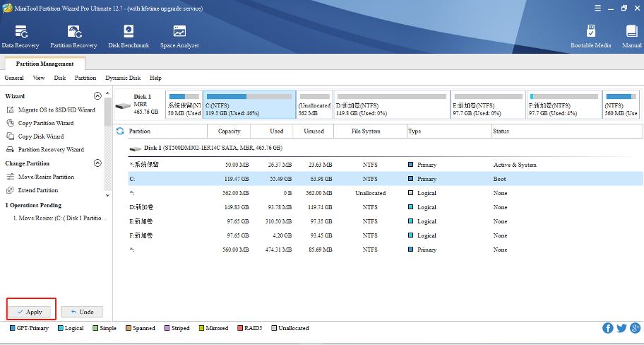
Task: Open the Help menu
Action: point(155,78)
